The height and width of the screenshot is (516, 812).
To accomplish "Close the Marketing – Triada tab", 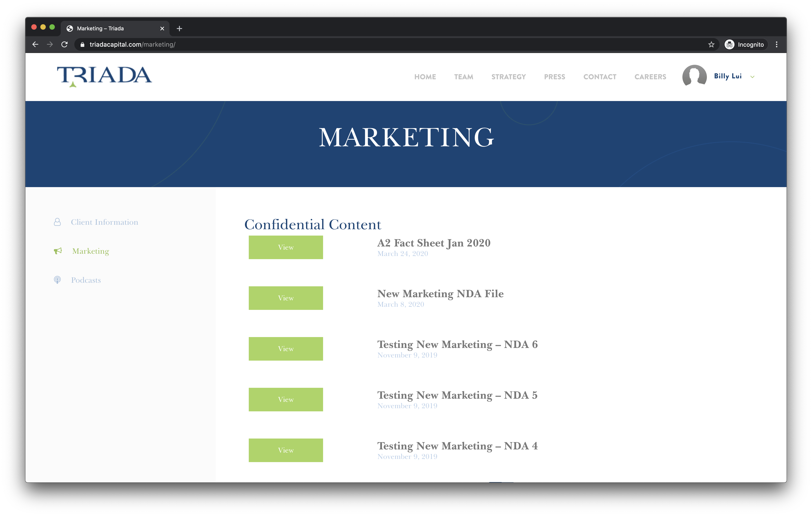I will click(162, 29).
